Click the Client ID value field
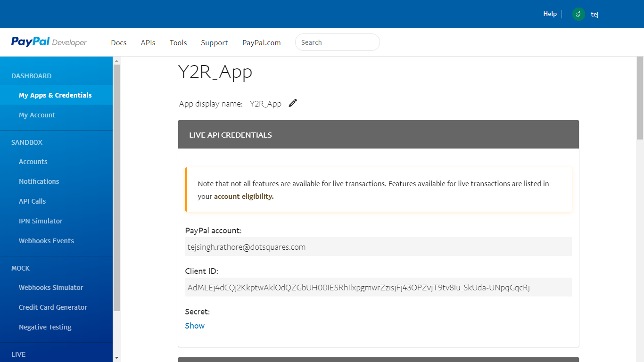 (x=379, y=287)
